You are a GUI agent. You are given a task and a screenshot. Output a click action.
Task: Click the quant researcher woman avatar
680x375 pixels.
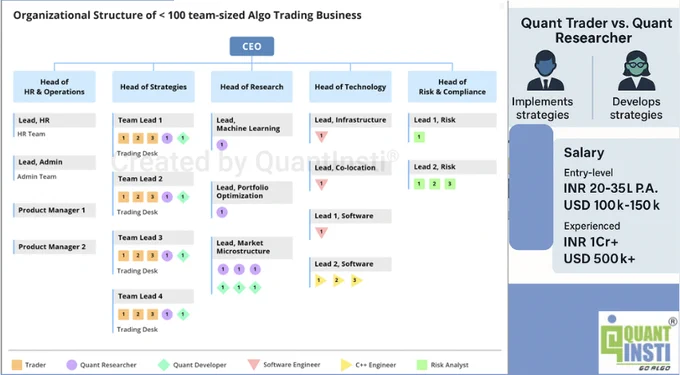637,71
